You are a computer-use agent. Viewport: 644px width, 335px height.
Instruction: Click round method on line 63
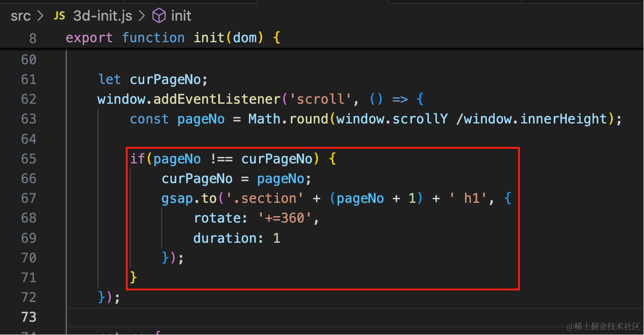[x=308, y=119]
